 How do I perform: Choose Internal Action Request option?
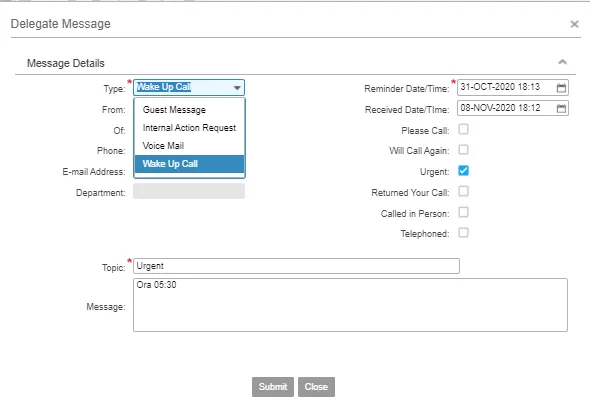pos(190,128)
